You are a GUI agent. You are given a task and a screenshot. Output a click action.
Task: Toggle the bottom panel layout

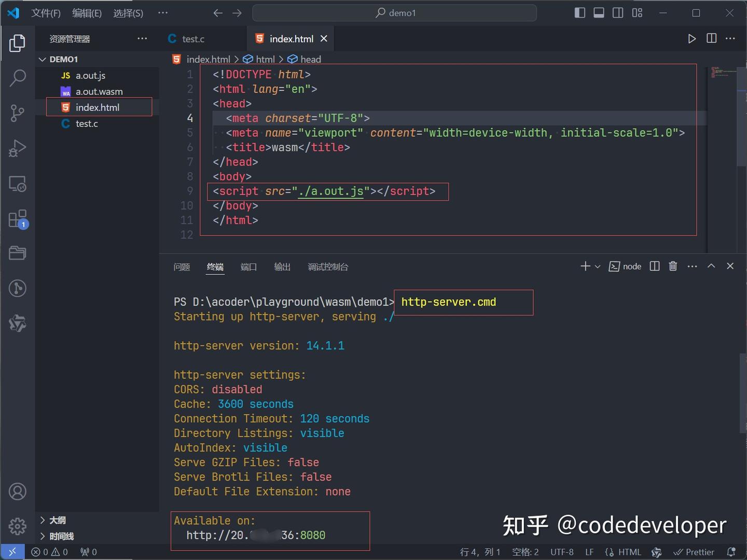[599, 13]
